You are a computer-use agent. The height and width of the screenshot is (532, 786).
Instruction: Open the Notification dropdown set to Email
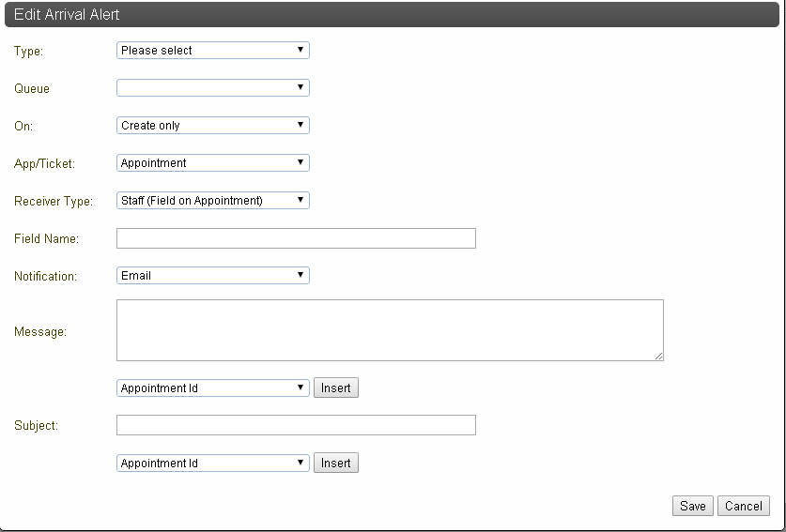click(x=213, y=276)
